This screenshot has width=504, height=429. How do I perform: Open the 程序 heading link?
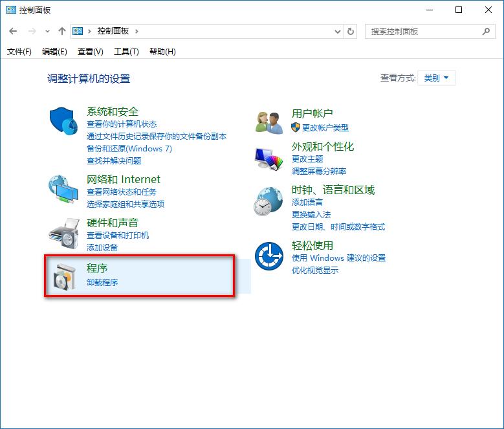pyautogui.click(x=97, y=269)
